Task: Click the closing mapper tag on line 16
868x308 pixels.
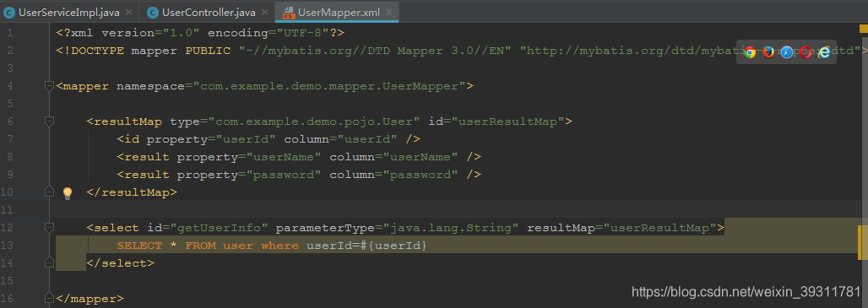Action: click(90, 298)
